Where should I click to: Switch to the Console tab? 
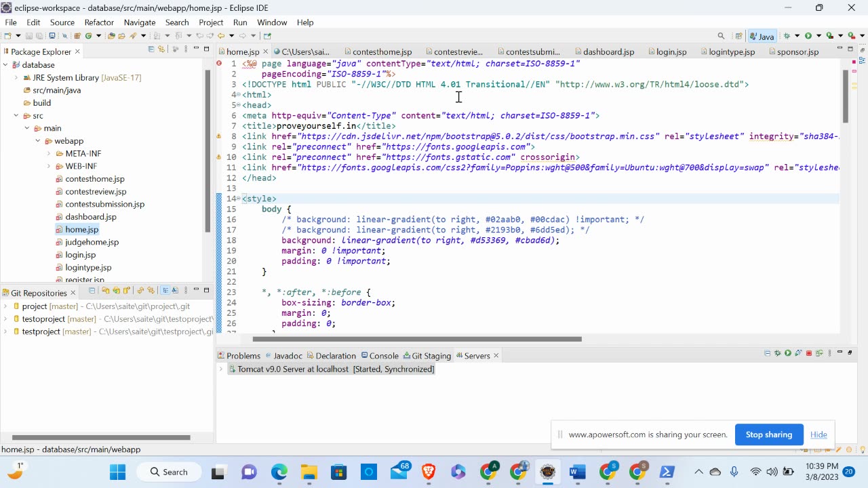click(379, 356)
